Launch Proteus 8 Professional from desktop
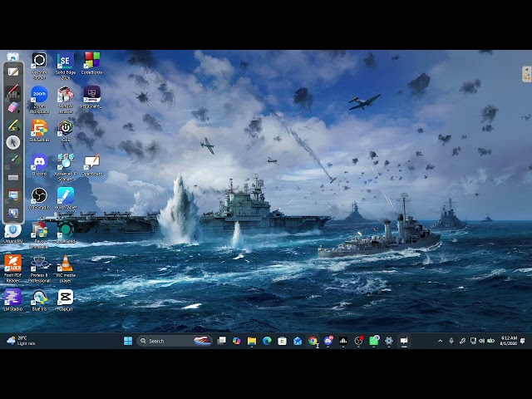Viewport: 532px width, 399px height. point(39,268)
